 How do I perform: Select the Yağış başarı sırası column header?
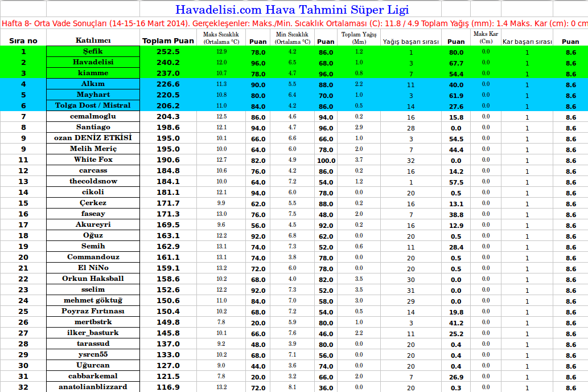pos(410,42)
